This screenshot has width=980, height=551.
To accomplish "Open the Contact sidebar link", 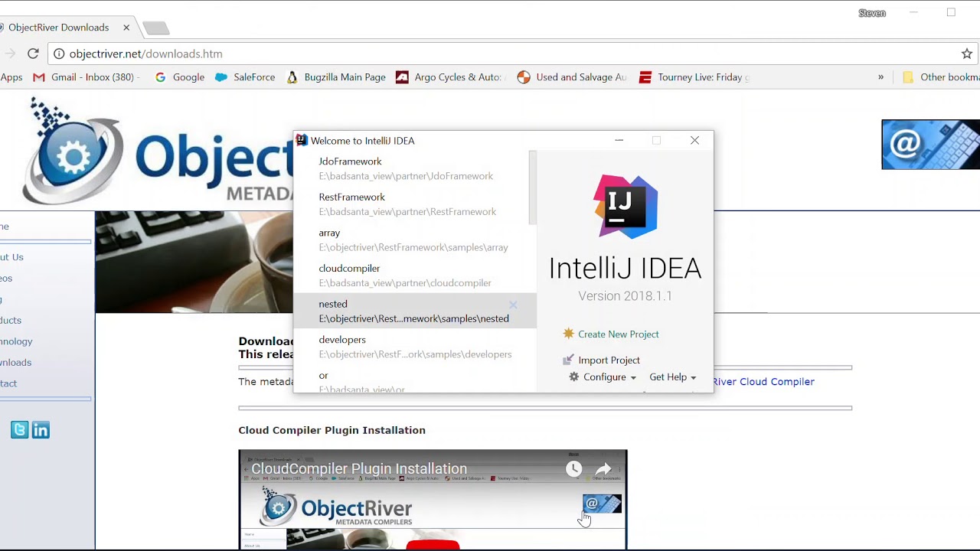I will (x=8, y=383).
